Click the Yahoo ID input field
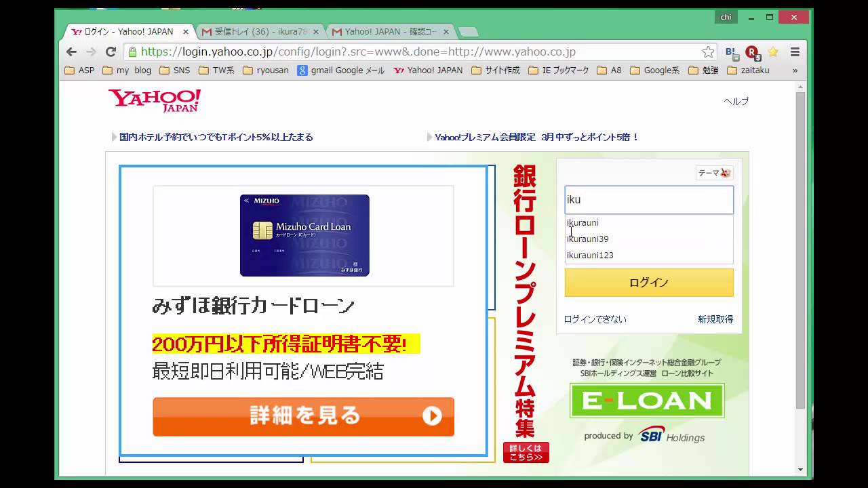This screenshot has height=488, width=868. pyautogui.click(x=648, y=200)
